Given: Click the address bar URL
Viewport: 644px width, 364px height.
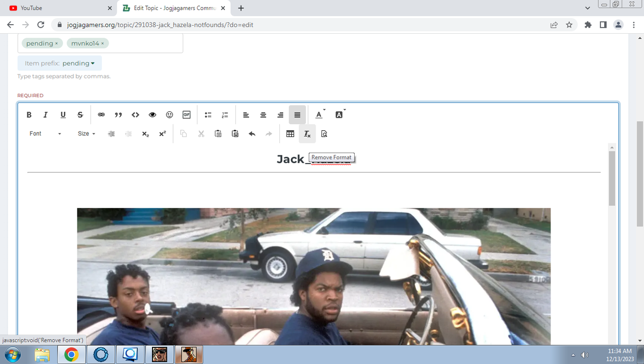Looking at the screenshot, I should point(160,25).
